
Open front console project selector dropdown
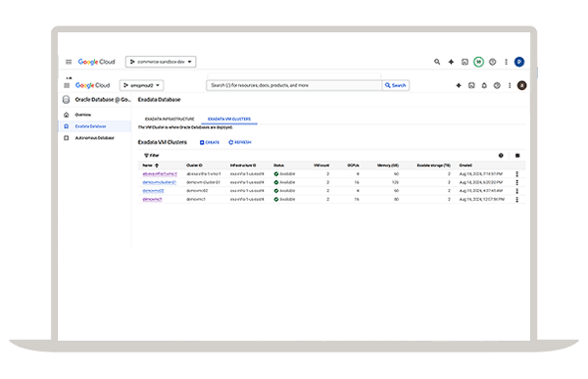coord(142,85)
